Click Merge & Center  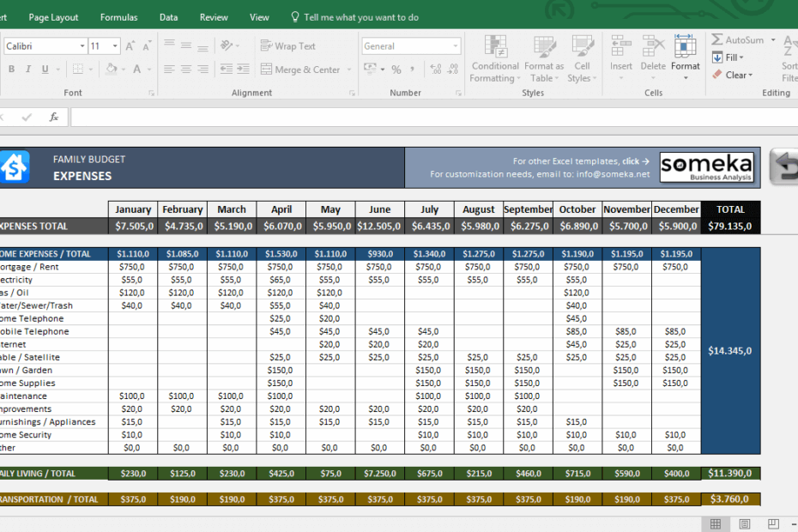tap(305, 70)
